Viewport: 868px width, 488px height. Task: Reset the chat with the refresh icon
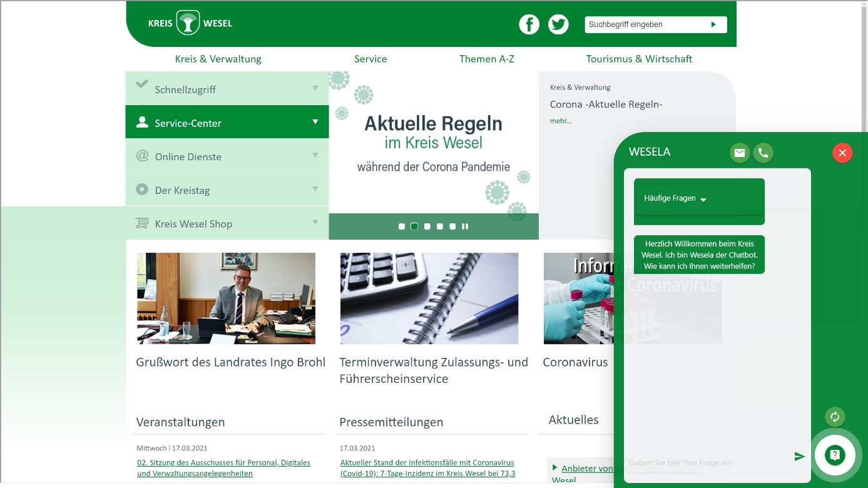point(835,417)
